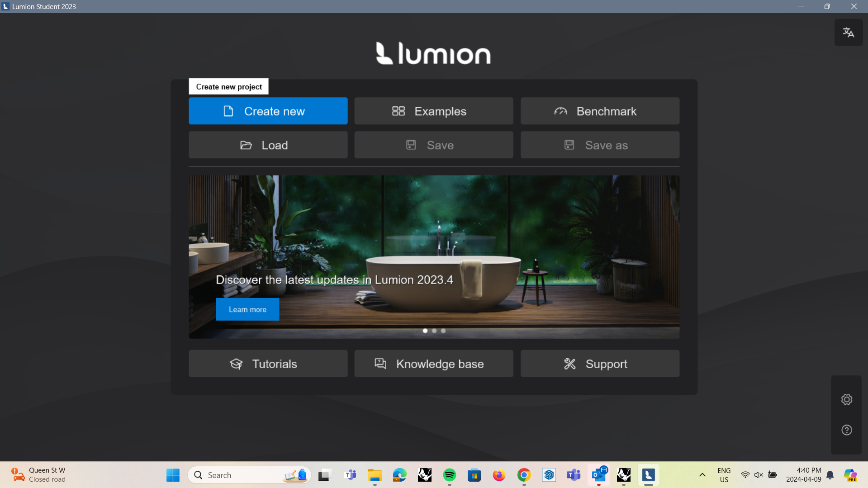The image size is (868, 488).
Task: Expand hidden icons in the system tray
Action: (x=702, y=475)
